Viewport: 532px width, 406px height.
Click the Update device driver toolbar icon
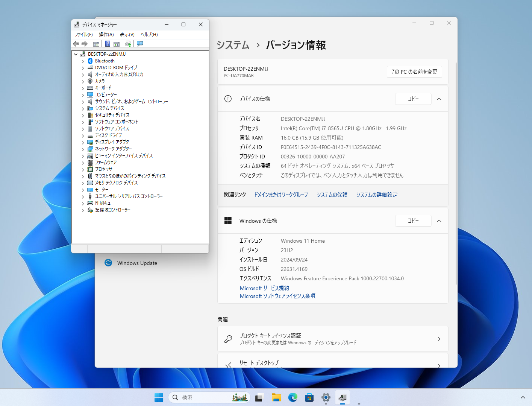tap(128, 44)
